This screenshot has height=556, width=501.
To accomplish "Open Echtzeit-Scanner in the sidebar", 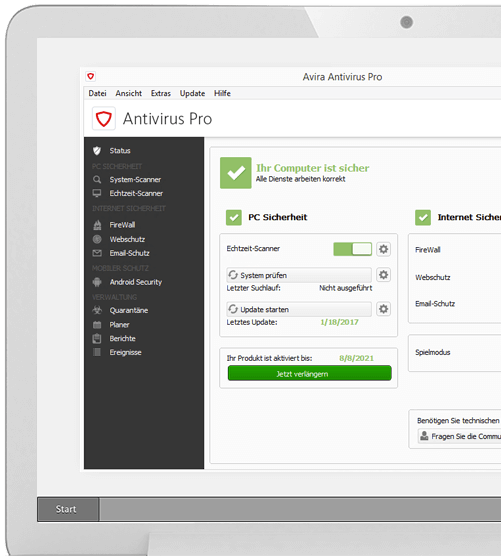I will point(136,193).
